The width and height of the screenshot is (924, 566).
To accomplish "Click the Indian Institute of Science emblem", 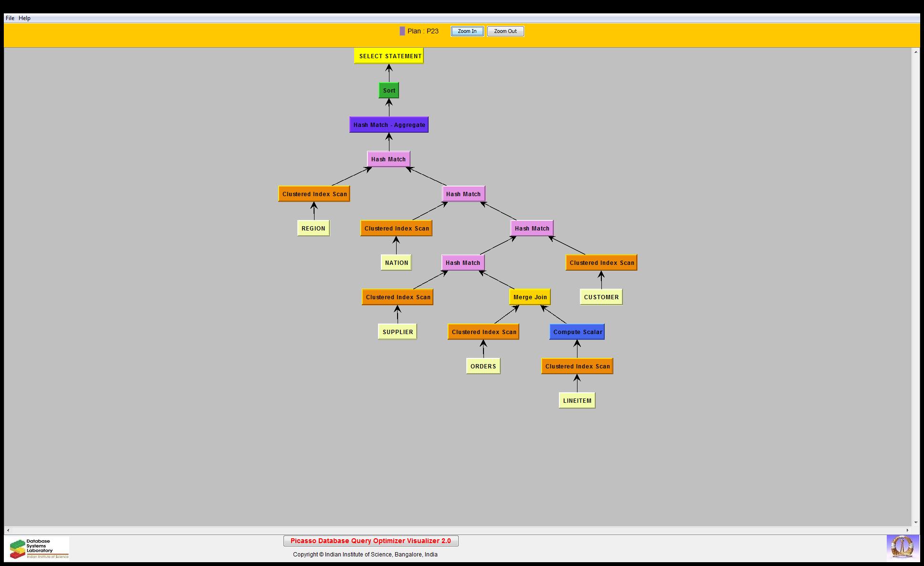I will [902, 547].
